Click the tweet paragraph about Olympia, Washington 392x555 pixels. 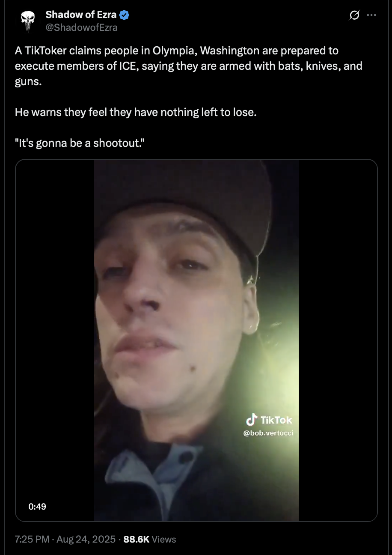(189, 66)
